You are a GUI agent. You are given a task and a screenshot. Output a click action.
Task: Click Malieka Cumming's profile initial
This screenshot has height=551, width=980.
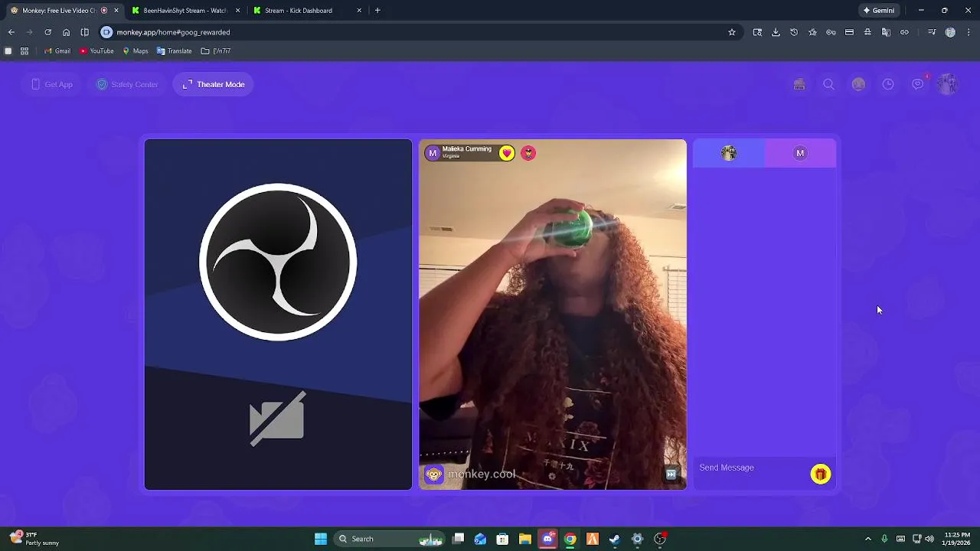433,153
